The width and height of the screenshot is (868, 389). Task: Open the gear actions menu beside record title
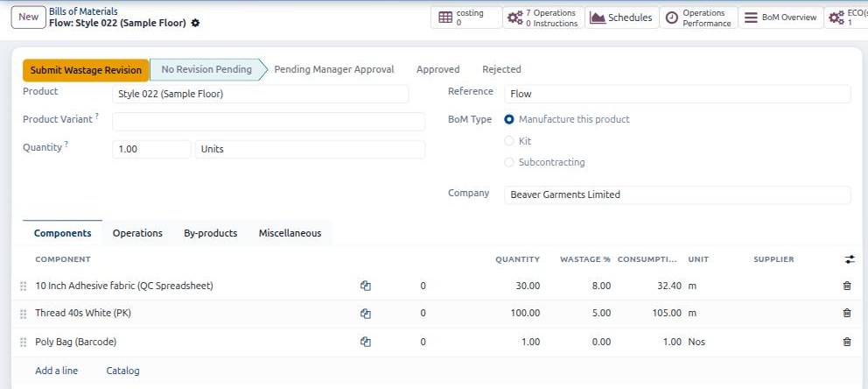pyautogui.click(x=195, y=24)
